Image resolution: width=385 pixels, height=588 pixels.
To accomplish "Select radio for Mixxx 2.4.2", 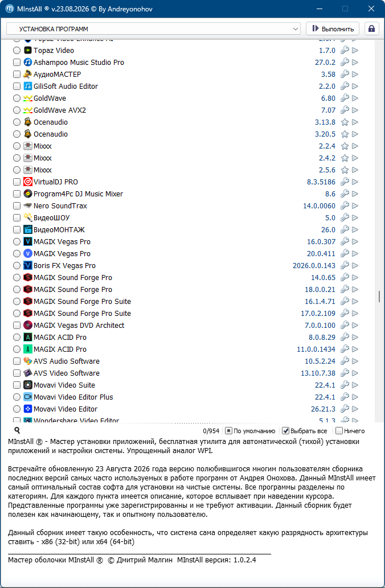I will 17,158.
